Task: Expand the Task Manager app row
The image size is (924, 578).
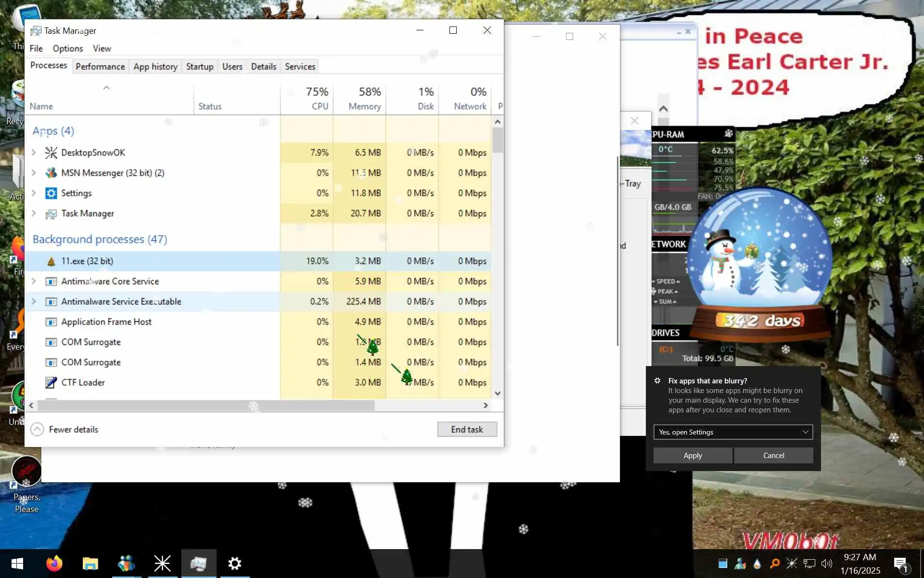Action: (x=34, y=213)
